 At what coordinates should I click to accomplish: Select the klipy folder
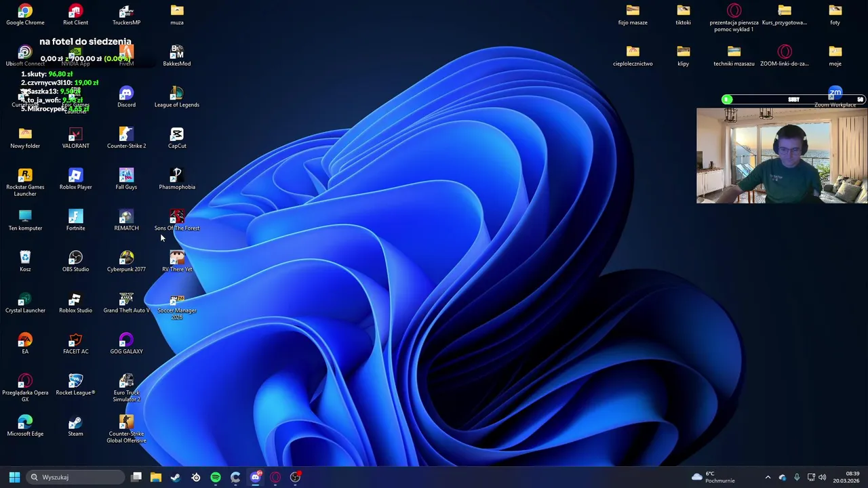click(x=683, y=56)
